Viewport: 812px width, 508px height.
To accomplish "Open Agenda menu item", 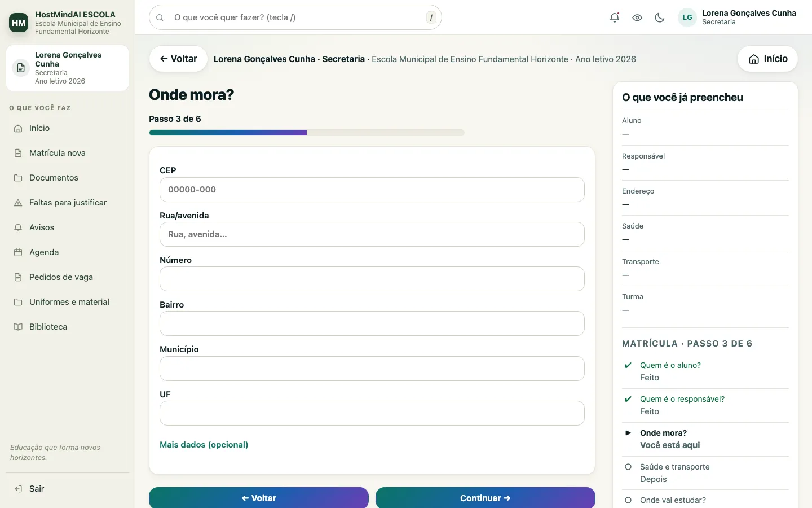I will pos(68,252).
